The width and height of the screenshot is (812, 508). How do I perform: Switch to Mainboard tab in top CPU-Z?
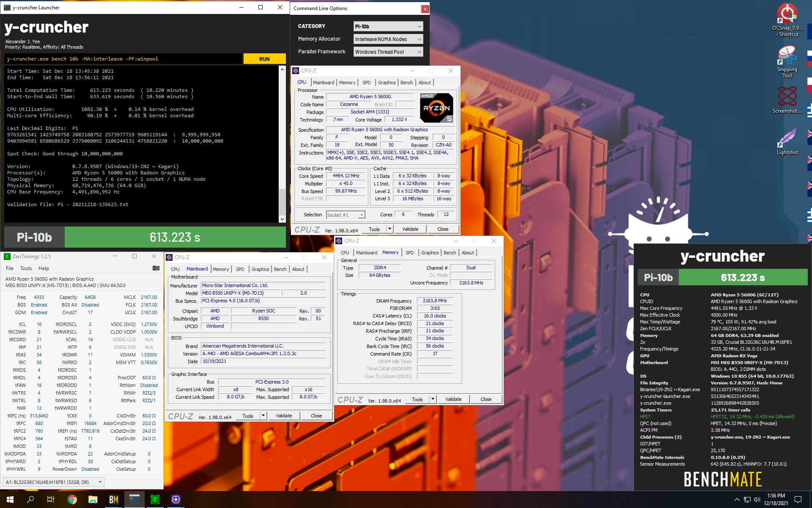point(324,83)
